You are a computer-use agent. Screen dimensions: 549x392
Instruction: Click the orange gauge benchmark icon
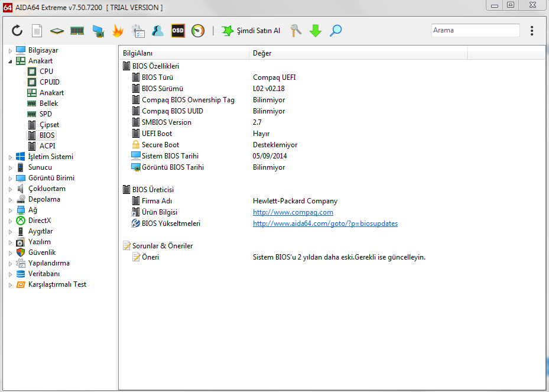point(198,31)
